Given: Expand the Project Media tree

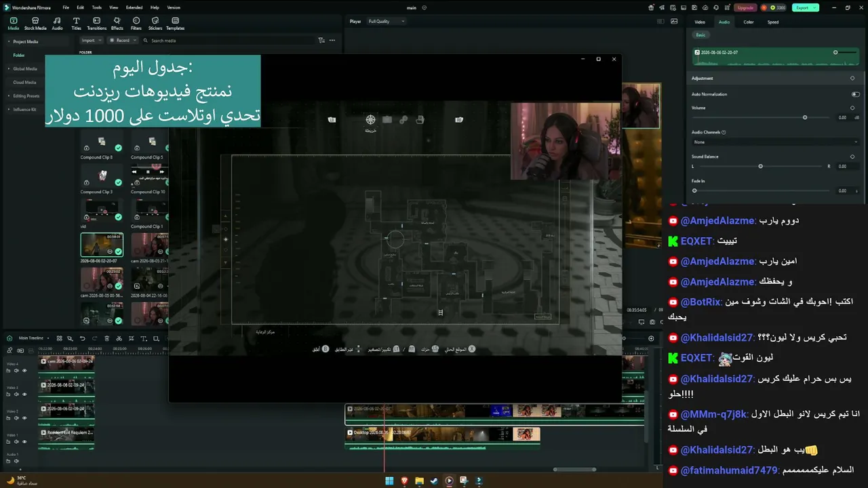Looking at the screenshot, I should [9, 41].
